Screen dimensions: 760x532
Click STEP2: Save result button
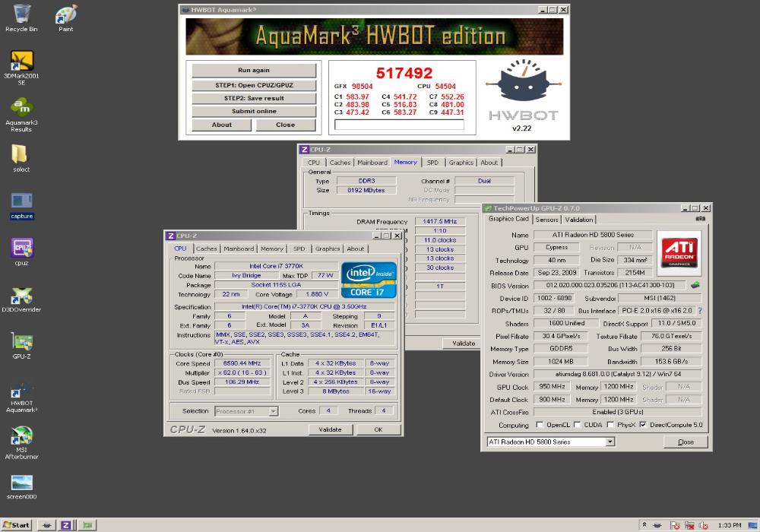[254, 98]
